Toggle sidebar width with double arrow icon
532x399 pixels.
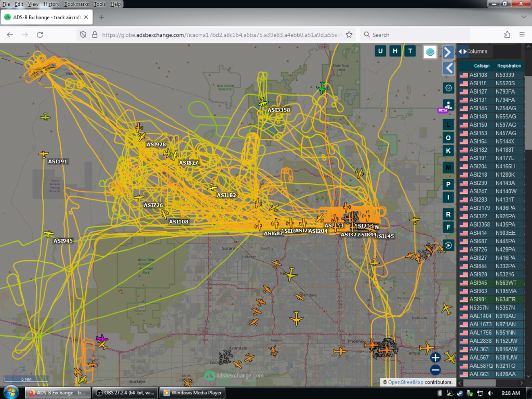[462, 51]
